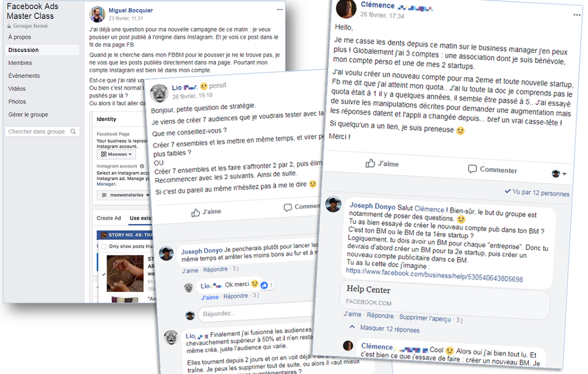Open the Moowon page dropdown

click(x=116, y=154)
